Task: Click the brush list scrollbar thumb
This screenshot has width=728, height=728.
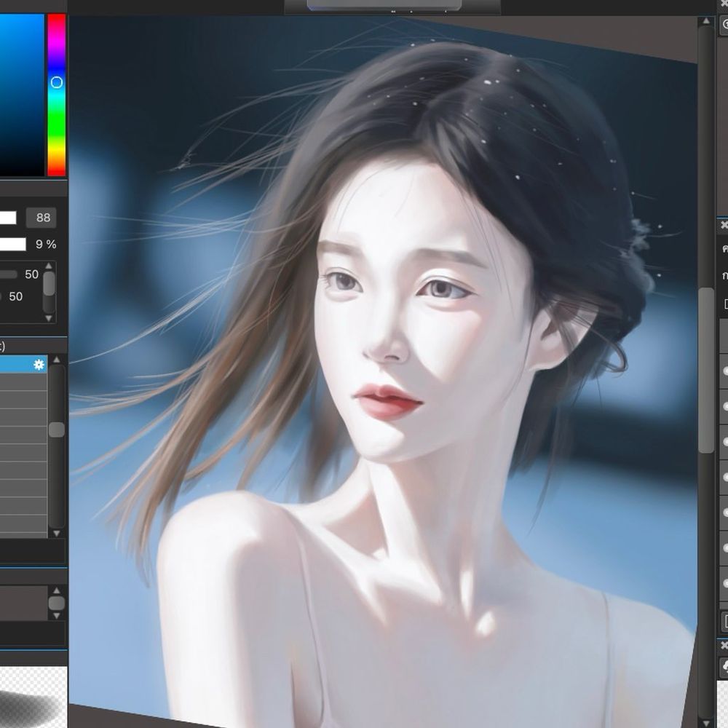Action: [x=57, y=430]
